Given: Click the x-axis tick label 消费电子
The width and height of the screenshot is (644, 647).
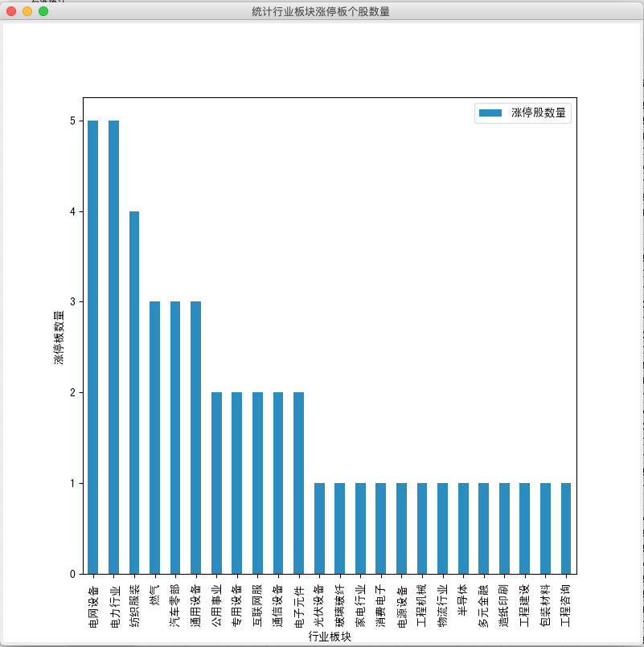Looking at the screenshot, I should click(x=381, y=606).
